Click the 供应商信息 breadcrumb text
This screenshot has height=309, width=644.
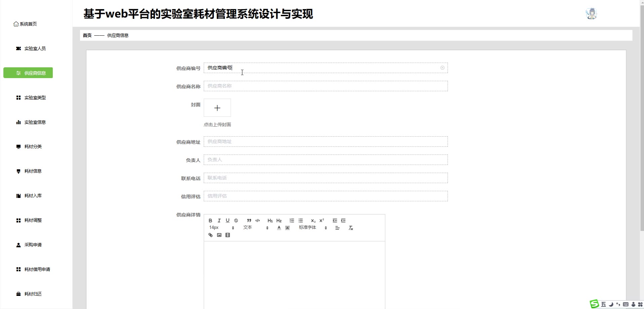tap(118, 35)
